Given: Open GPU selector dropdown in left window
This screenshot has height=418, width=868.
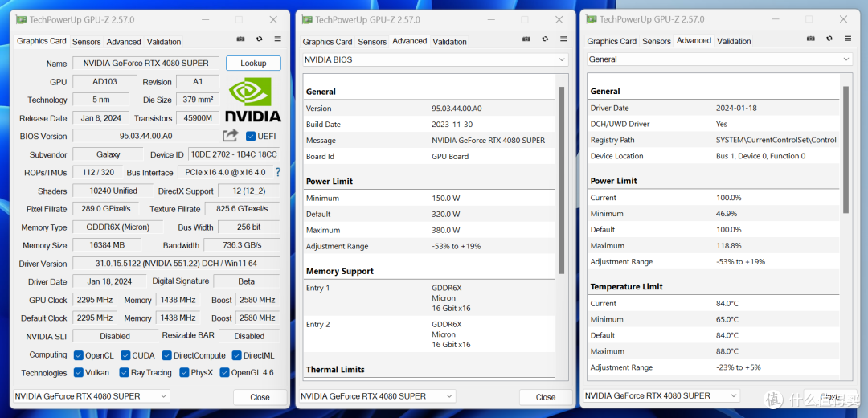Looking at the screenshot, I should click(x=92, y=396).
